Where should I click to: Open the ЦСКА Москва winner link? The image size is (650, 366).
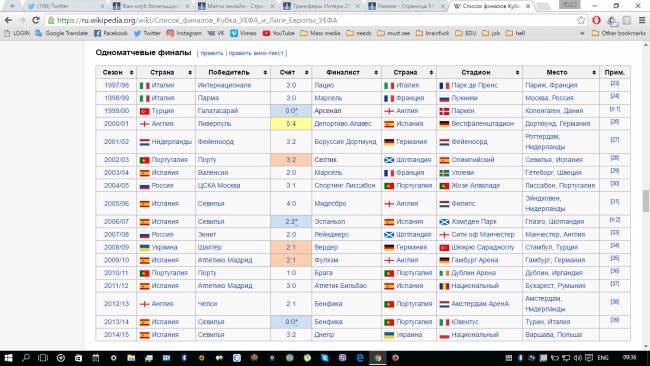pos(219,186)
